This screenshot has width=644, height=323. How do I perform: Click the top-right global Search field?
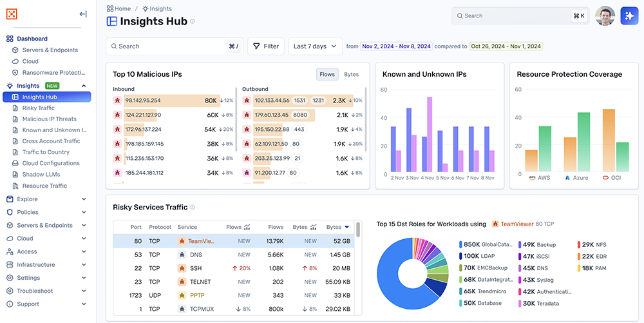click(515, 16)
